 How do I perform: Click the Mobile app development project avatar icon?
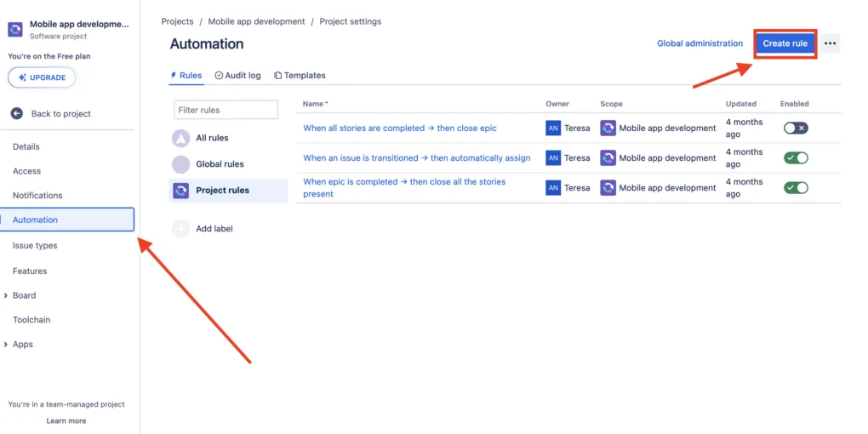[15, 29]
